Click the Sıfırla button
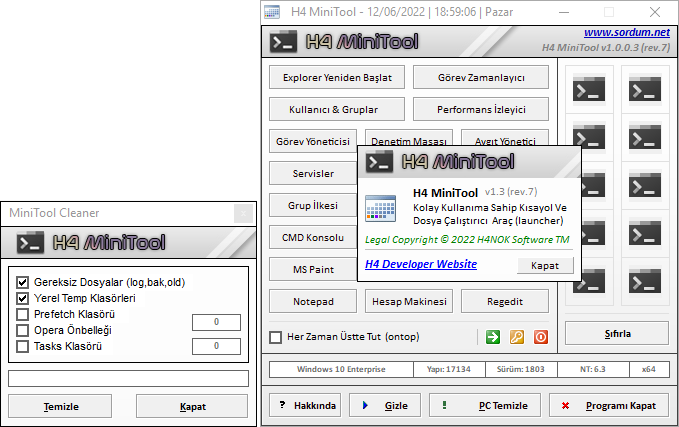 pos(617,333)
